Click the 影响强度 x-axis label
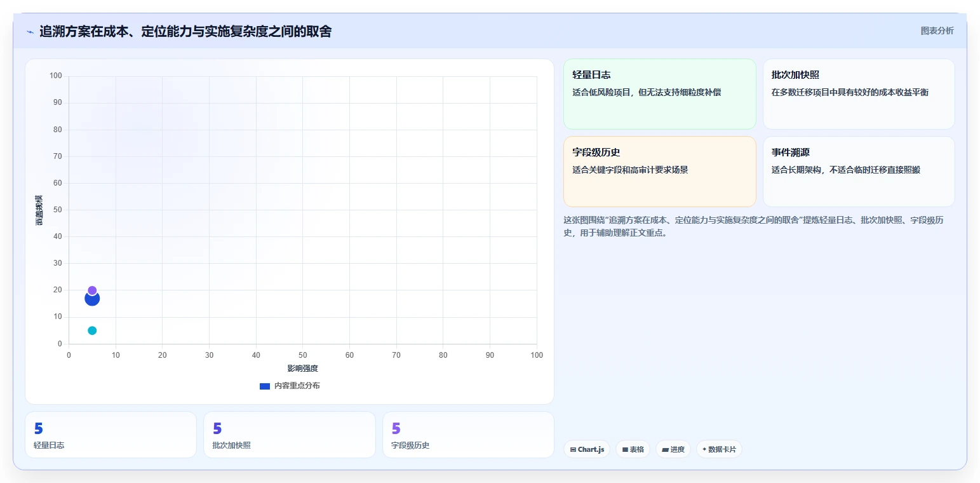The height and width of the screenshot is (483, 980). pos(302,369)
